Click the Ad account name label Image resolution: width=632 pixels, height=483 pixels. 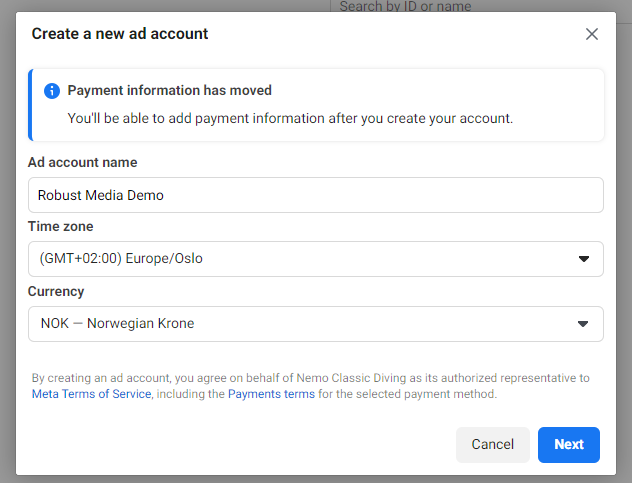tap(83, 162)
